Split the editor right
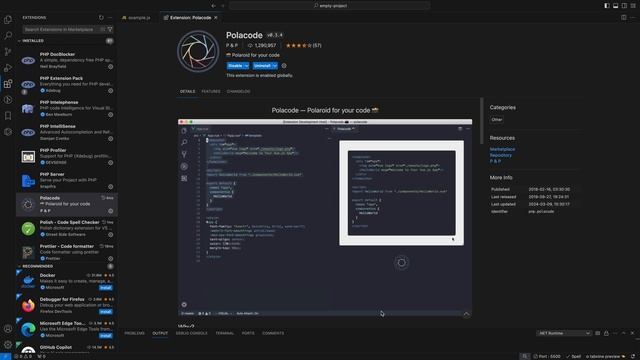The width and height of the screenshot is (640, 360). point(624,18)
